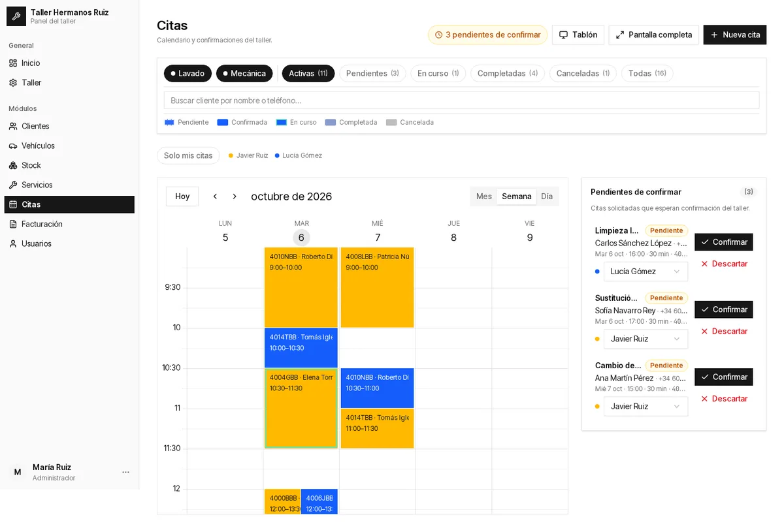Open 4014TBB Tomás 10:00–10:30 appointment
Screen dimensions: 784x532
click(301, 348)
